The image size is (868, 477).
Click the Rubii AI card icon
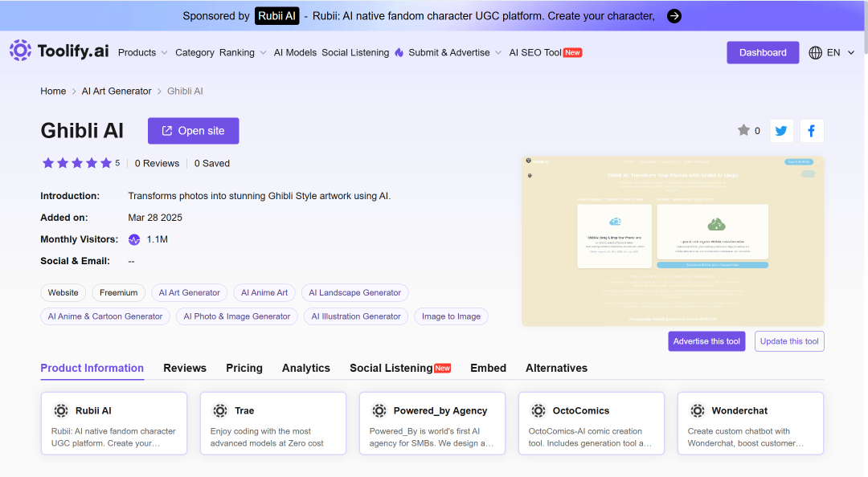point(61,410)
